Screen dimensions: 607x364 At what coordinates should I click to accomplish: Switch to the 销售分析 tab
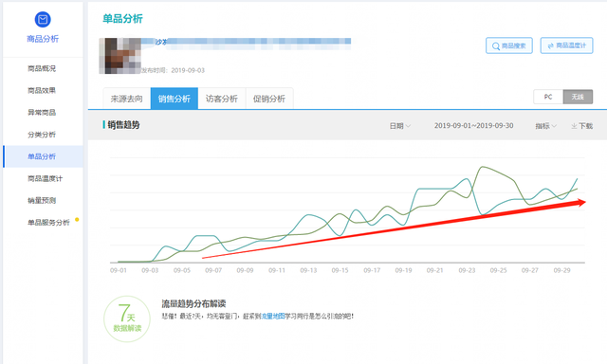175,99
